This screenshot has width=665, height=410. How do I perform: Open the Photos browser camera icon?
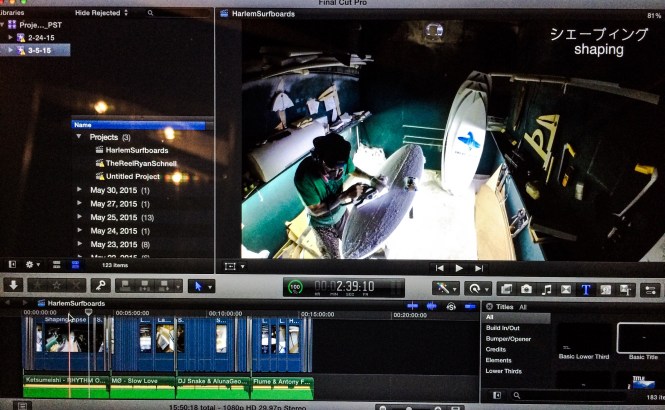[527, 289]
